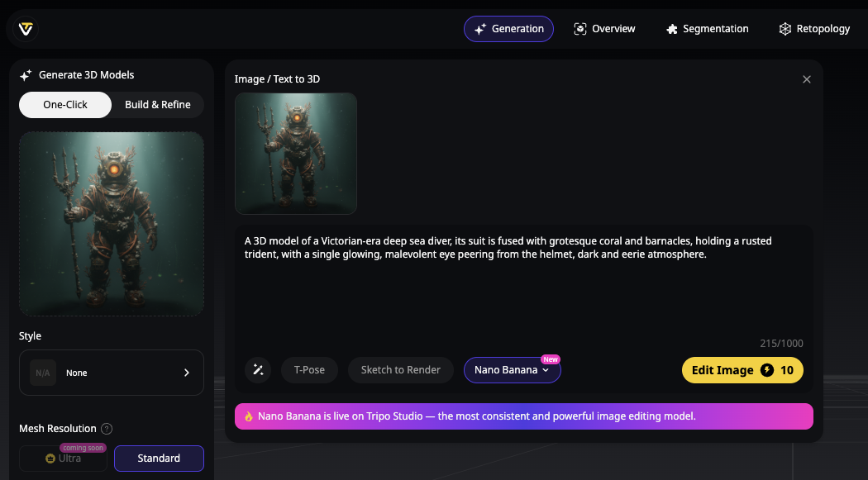Open the Generation tab
868x480 pixels.
[x=508, y=29]
